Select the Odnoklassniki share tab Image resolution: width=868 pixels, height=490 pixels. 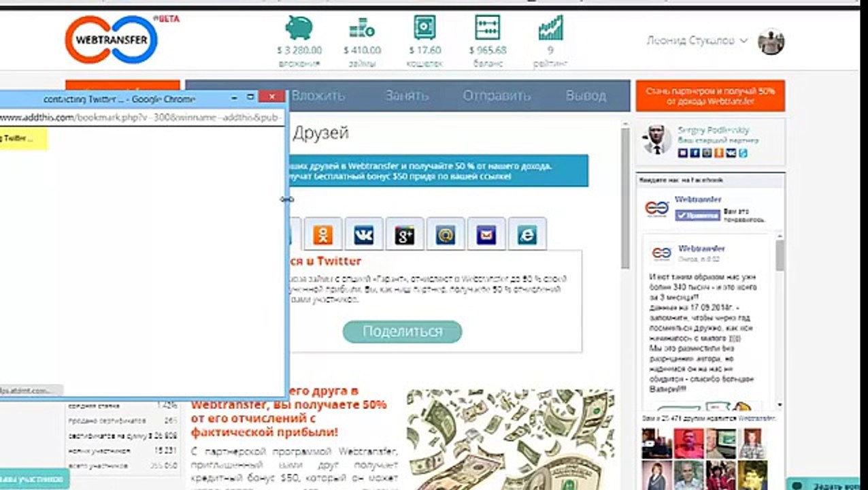pos(322,235)
